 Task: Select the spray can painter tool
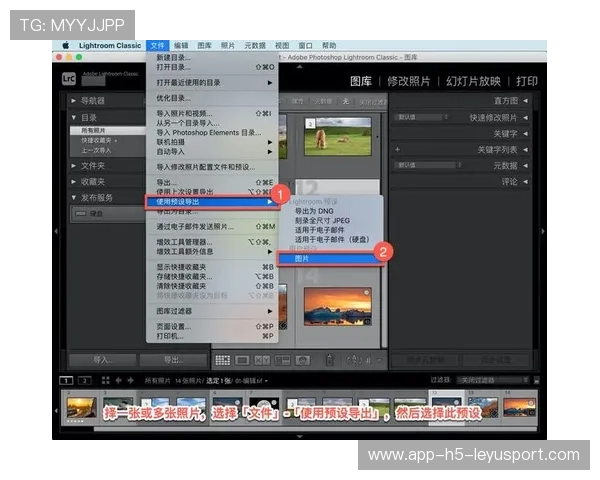330,360
